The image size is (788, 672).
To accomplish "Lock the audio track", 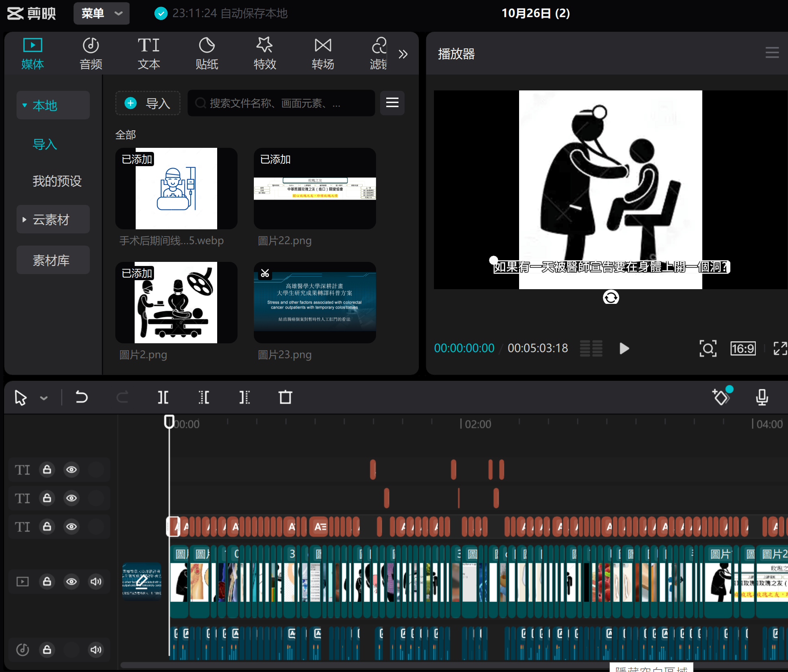I will click(x=47, y=650).
